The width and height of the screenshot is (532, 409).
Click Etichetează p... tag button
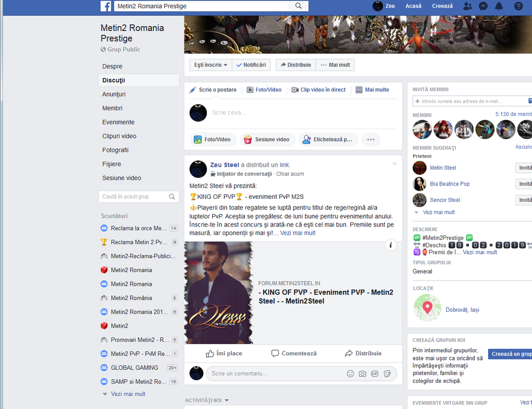(328, 140)
